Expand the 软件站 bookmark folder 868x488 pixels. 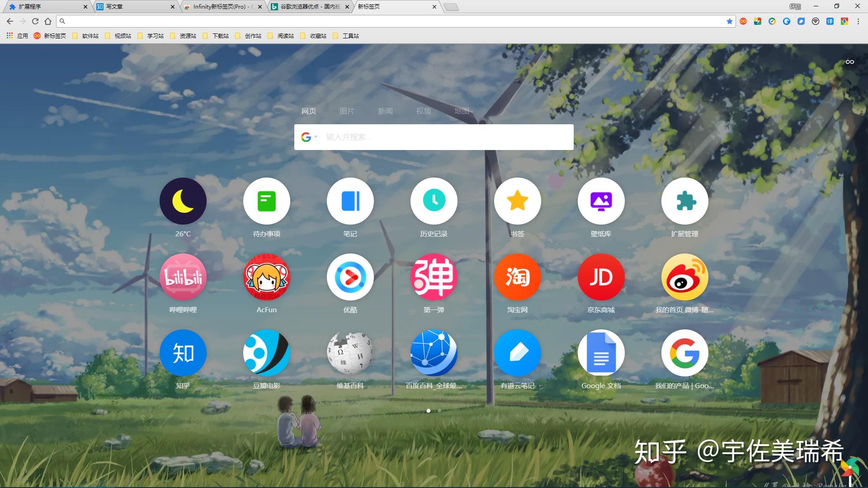click(85, 36)
